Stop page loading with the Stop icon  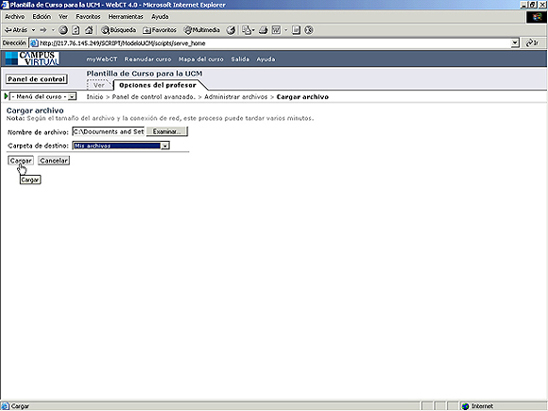[x=63, y=30]
